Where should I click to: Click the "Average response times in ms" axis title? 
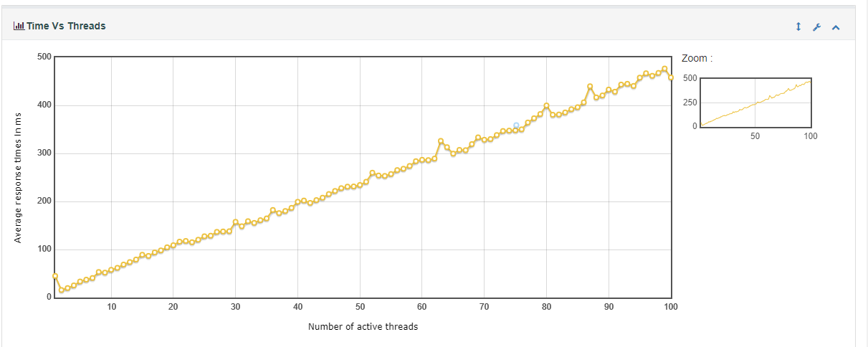tap(18, 177)
